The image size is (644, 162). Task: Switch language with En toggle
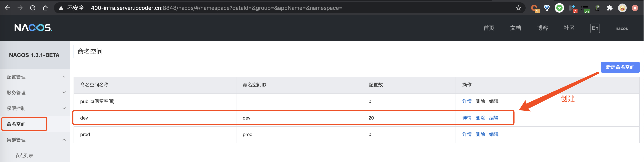595,28
